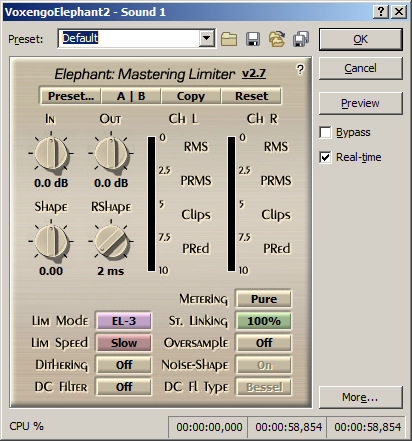412x441 pixels.
Task: Open plugin help question mark
Action: pos(300,70)
